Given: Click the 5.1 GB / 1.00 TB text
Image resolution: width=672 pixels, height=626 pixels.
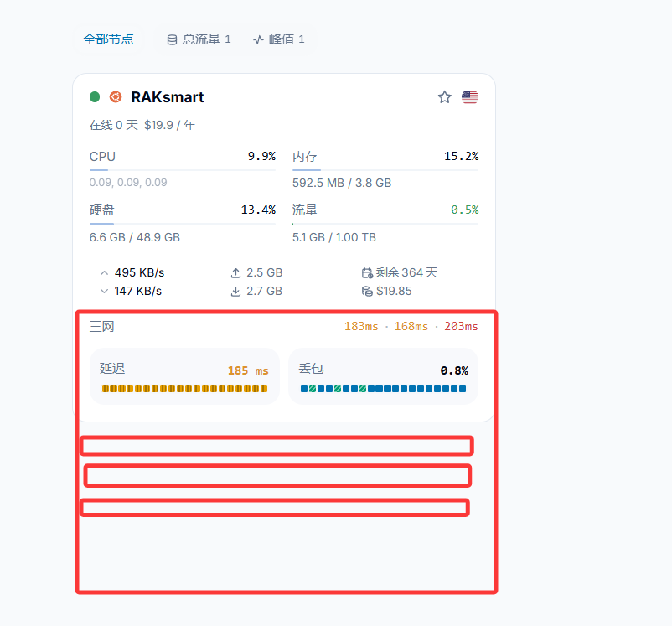Looking at the screenshot, I should click(334, 237).
